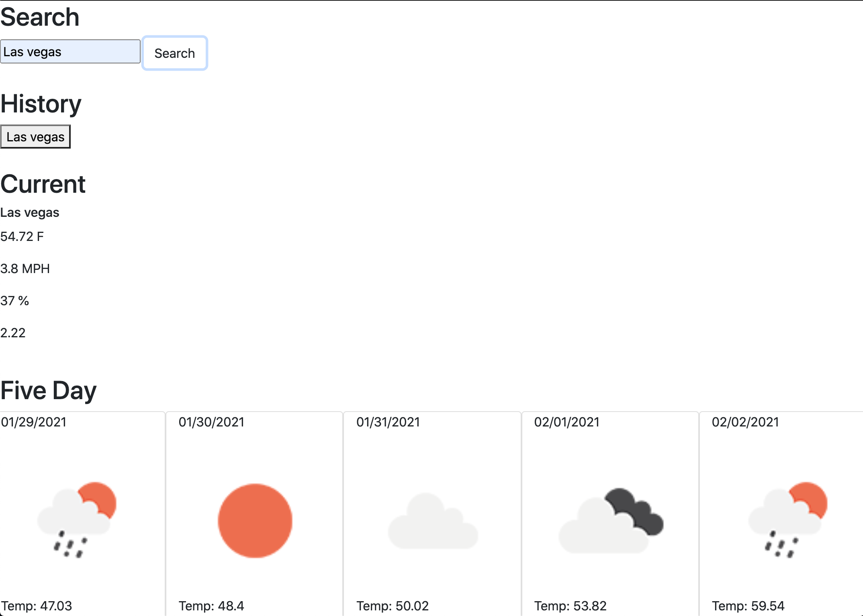Click the cloud icon for 01/31/2021
The image size is (863, 616).
point(433,521)
